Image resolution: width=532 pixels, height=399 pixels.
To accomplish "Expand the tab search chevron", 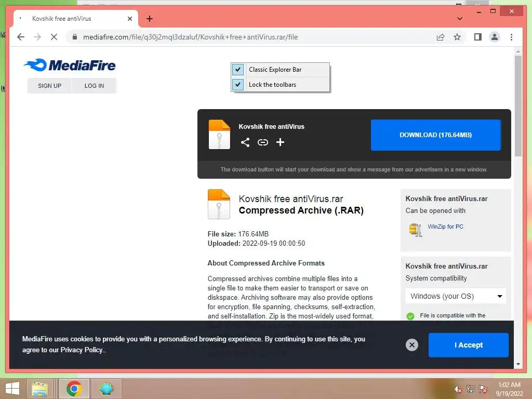I will [460, 19].
